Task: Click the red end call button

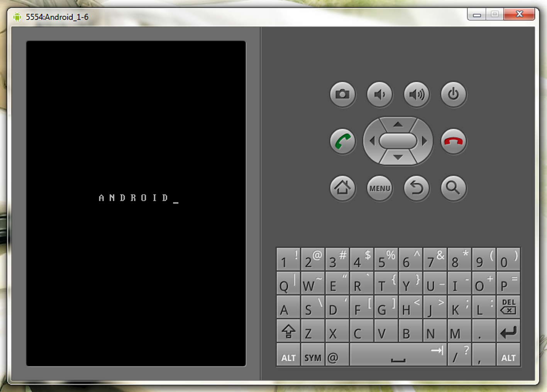Action: coord(454,141)
